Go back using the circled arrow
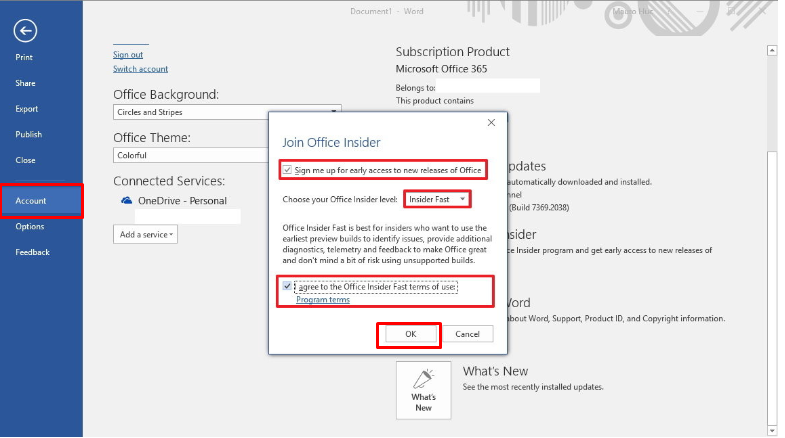The height and width of the screenshot is (438, 785). point(25,31)
